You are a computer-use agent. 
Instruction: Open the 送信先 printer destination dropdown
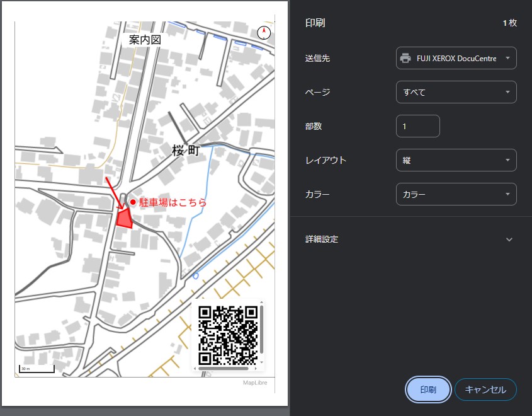tap(456, 58)
